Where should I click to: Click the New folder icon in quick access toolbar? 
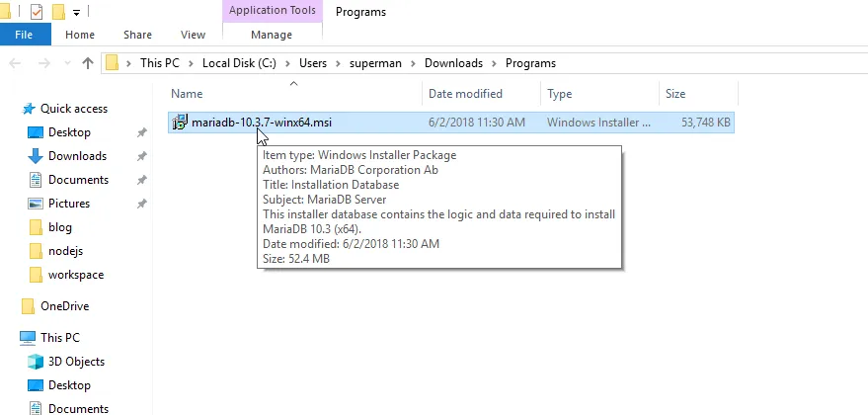[x=58, y=11]
